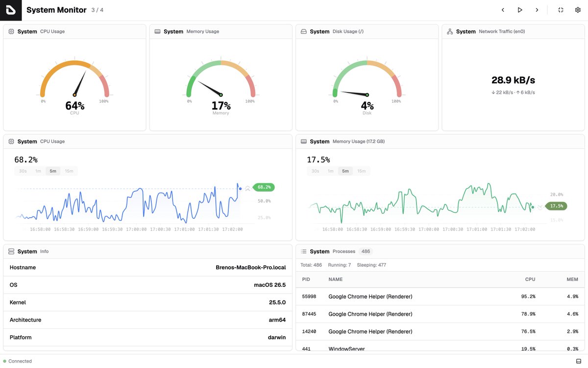This screenshot has height=368, width=588.
Task: Click the 95.2% CPU cell
Action: [x=528, y=297]
